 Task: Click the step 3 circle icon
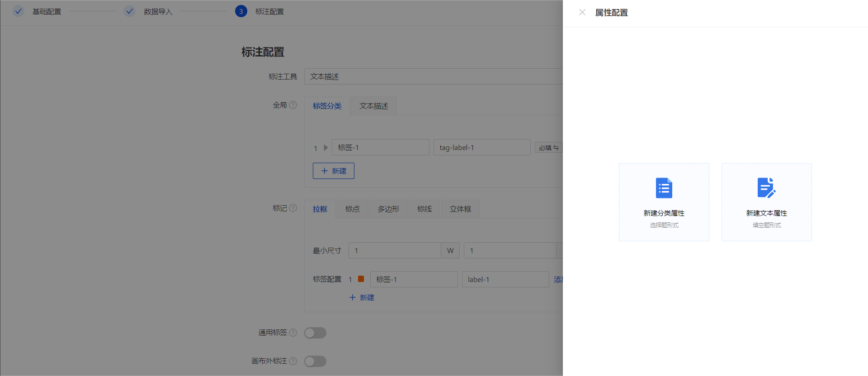click(x=241, y=11)
